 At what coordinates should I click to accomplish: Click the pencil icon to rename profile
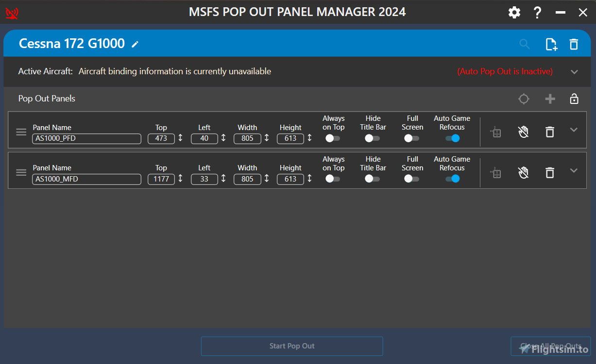coord(135,44)
